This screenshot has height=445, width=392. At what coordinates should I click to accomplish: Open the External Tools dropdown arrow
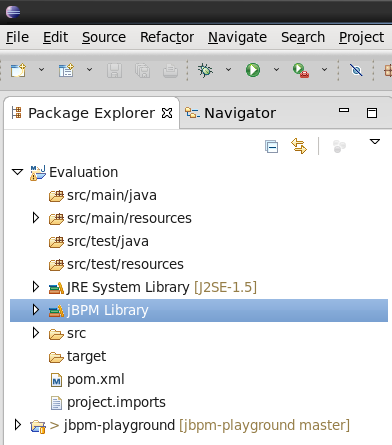(324, 70)
